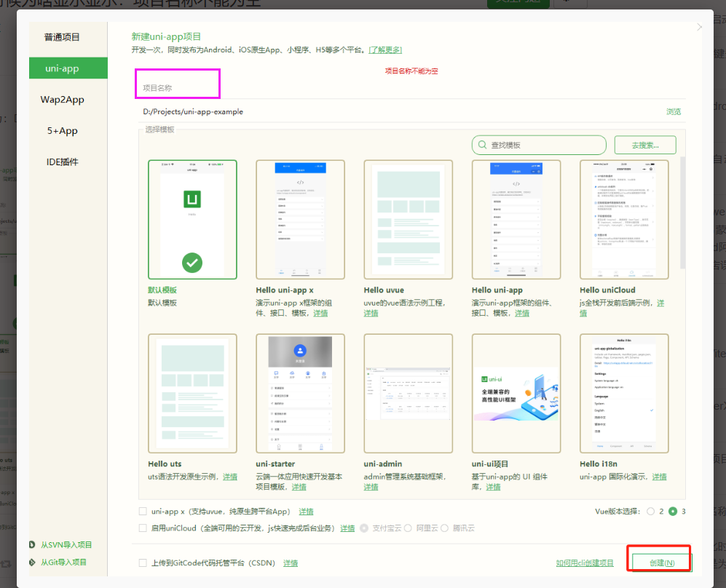Choose the 阿里云 radio option
The width and height of the screenshot is (726, 588).
click(x=408, y=528)
